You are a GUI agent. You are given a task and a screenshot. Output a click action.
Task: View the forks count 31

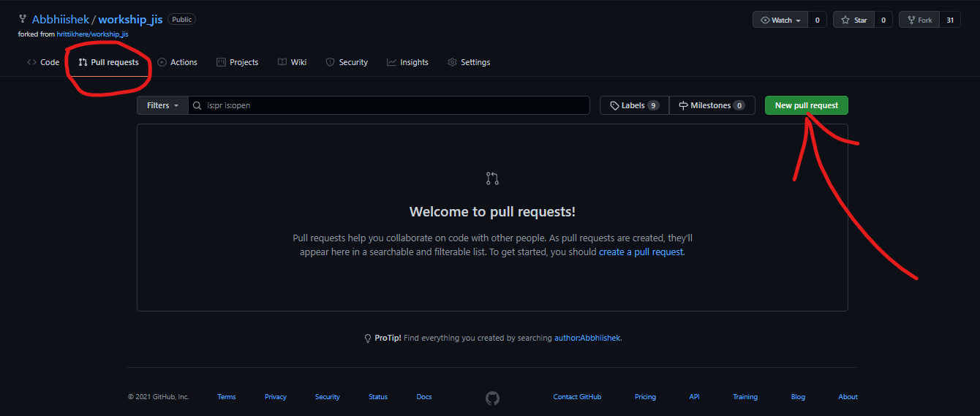(950, 20)
